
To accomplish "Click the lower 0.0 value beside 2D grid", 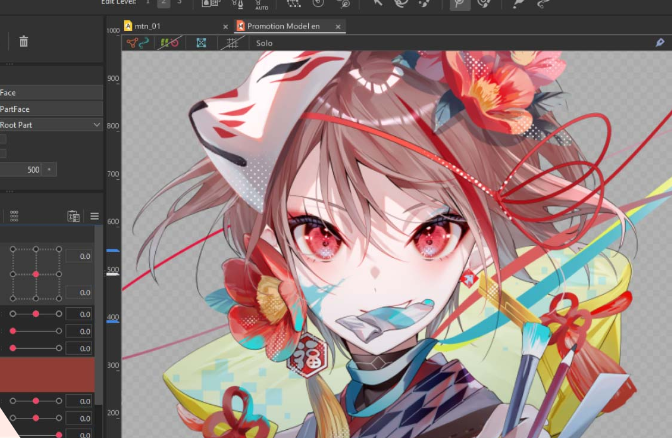I will 79,292.
